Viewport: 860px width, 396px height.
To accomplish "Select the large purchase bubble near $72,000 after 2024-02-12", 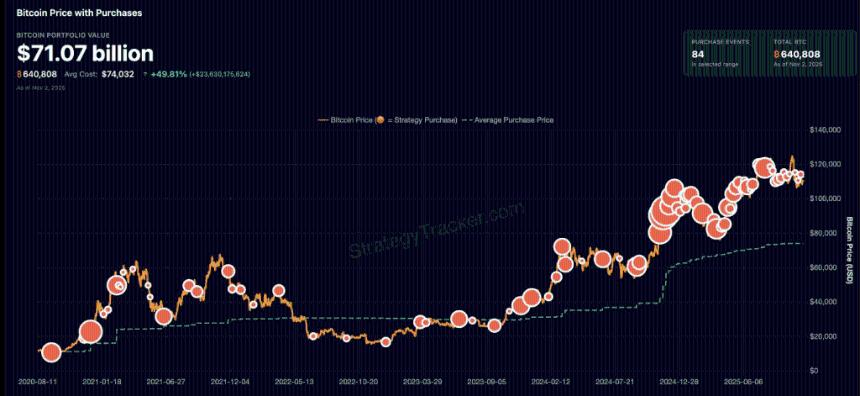I will (x=561, y=247).
